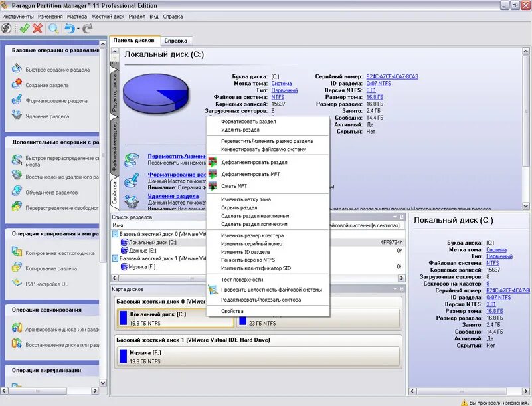Open the Справка menu in menu bar
Image resolution: width=532 pixels, height=406 pixels.
coord(173,17)
